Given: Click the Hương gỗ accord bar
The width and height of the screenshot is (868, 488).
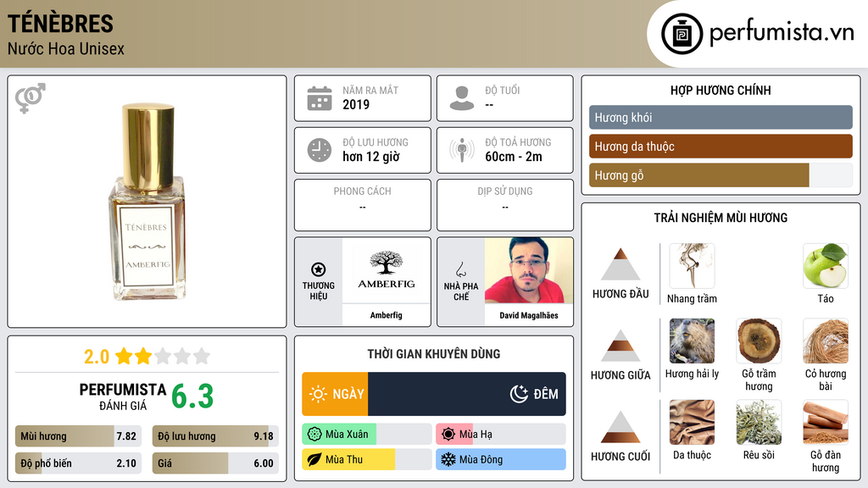Looking at the screenshot, I should click(721, 175).
